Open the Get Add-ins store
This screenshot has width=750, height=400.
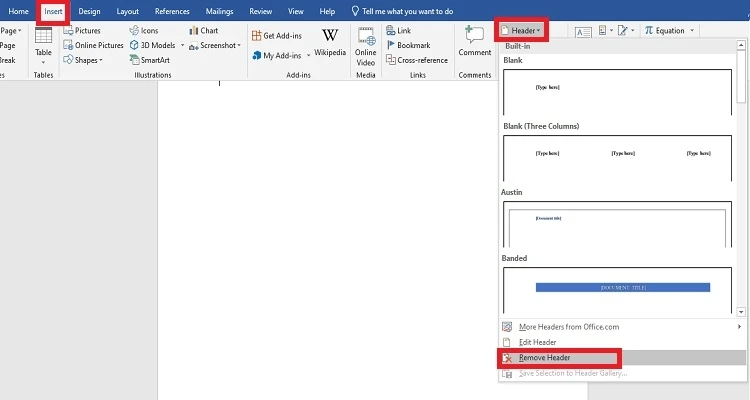pos(276,35)
